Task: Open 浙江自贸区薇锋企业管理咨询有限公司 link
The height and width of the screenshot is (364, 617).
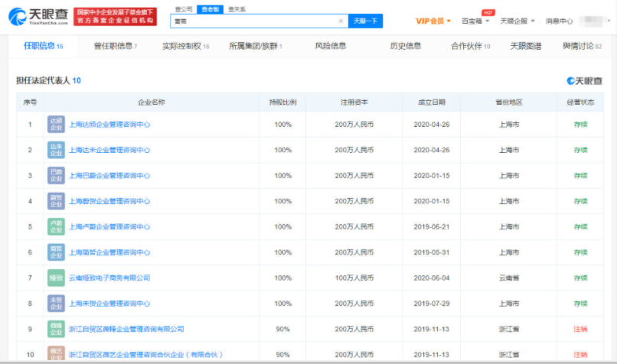Action: [126, 329]
